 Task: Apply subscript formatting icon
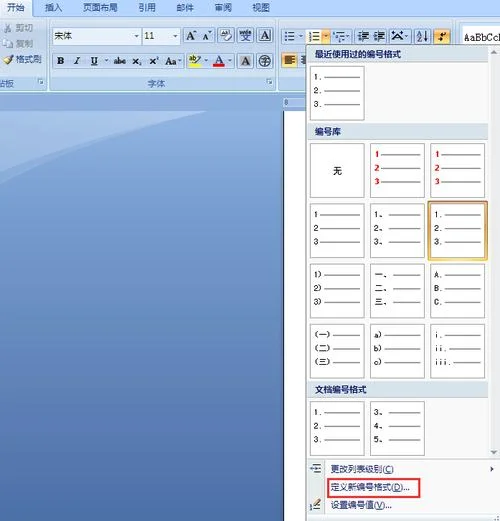pyautogui.click(x=137, y=61)
